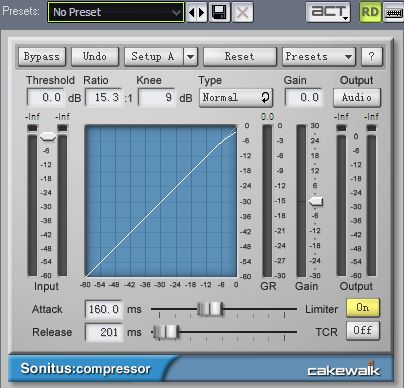This screenshot has height=388, width=404.
Task: Toggle the RD automation read button
Action: [370, 12]
